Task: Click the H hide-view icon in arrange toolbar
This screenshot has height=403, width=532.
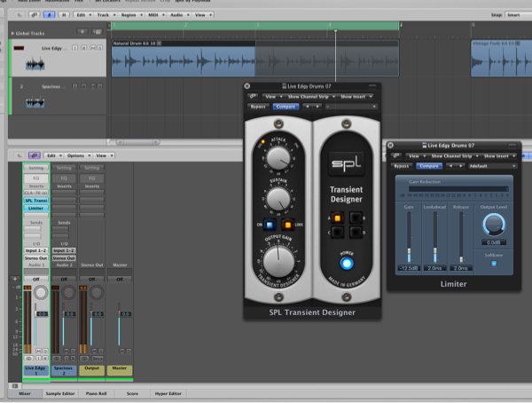Action: click(64, 15)
